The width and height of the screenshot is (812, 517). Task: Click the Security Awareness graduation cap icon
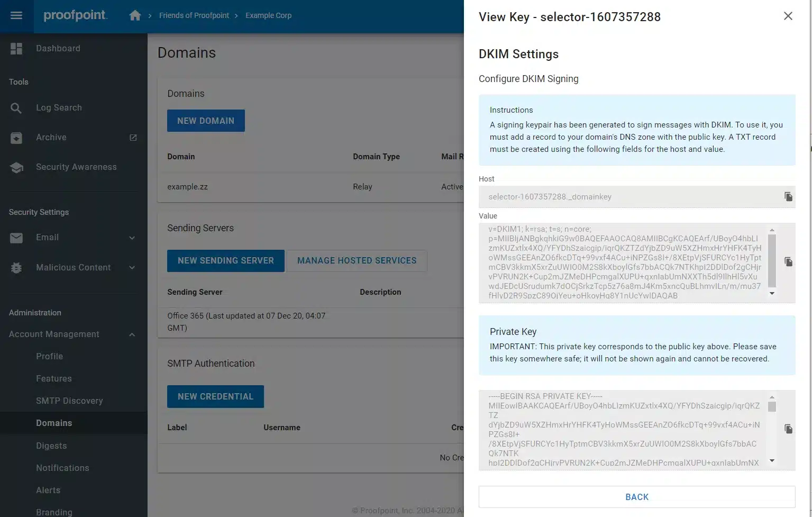pos(16,167)
